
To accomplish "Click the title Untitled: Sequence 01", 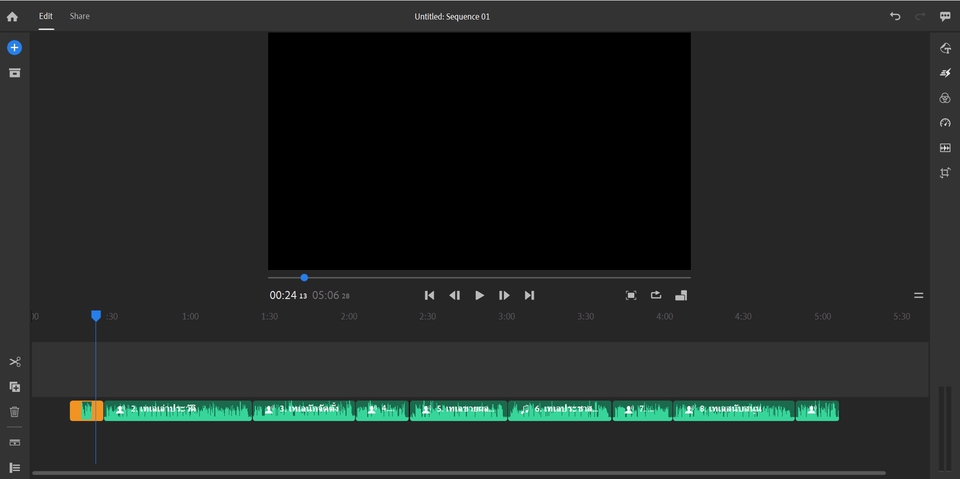I will 452,17.
